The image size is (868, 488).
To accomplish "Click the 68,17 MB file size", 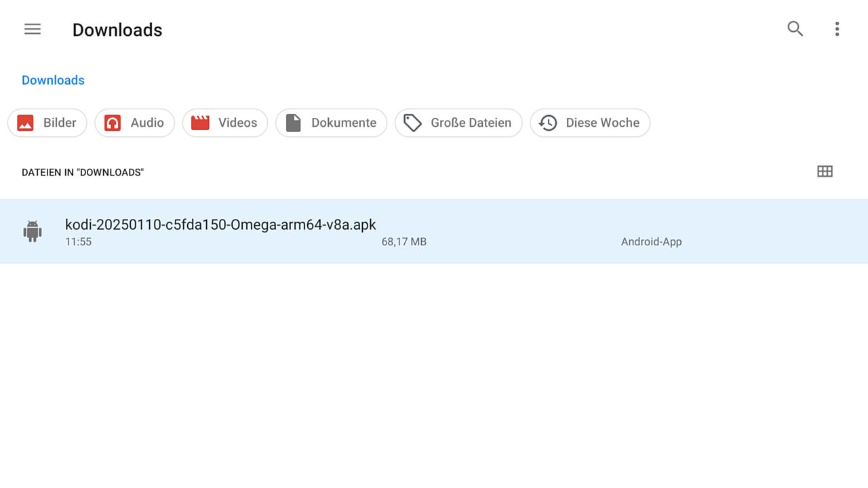I will [404, 241].
